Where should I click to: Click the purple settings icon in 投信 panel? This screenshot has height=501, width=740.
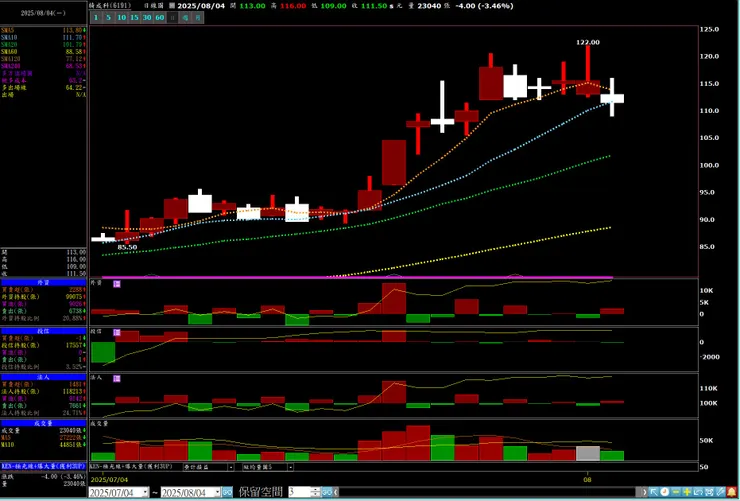[x=117, y=332]
